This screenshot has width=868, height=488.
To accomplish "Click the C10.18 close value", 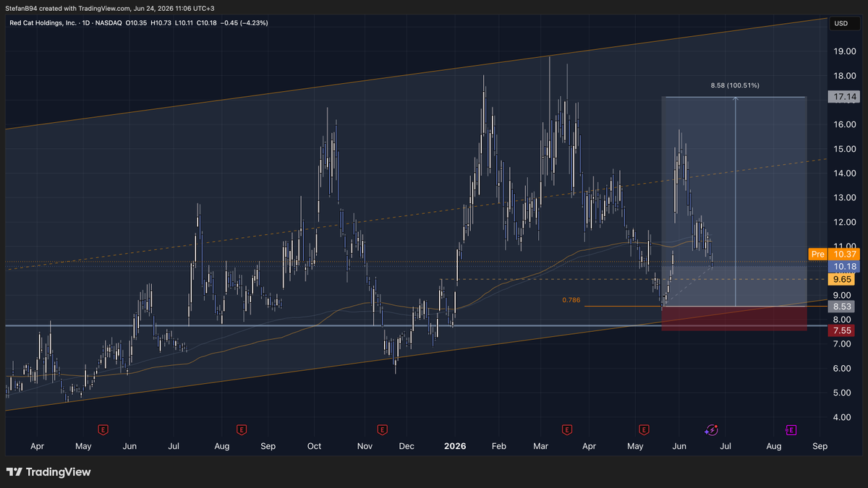I will [x=205, y=23].
